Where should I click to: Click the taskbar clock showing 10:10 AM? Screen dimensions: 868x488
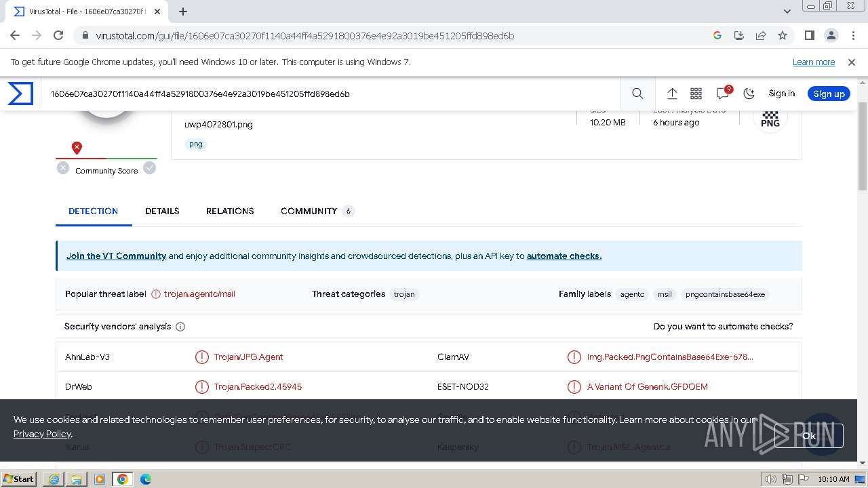[833, 479]
